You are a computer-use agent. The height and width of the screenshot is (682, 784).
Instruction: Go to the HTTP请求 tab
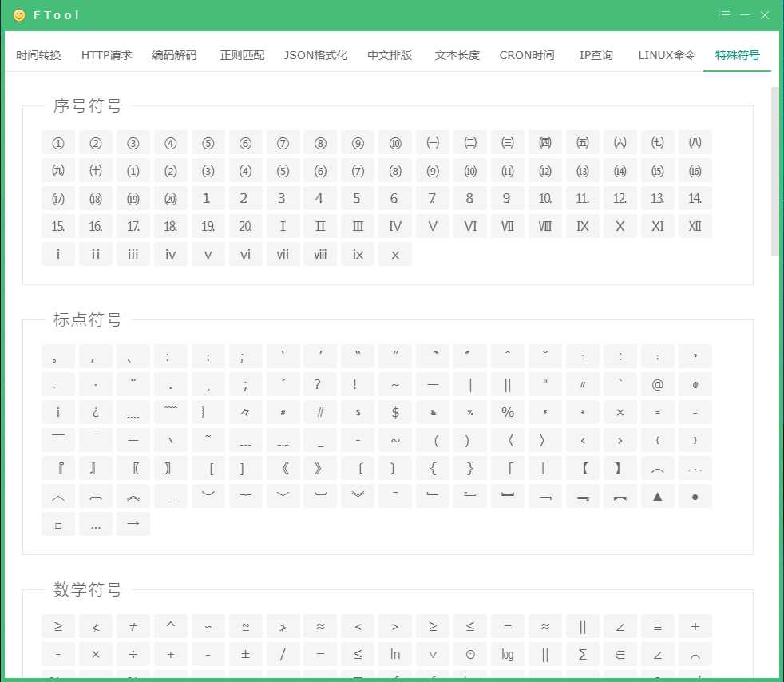[x=106, y=55]
